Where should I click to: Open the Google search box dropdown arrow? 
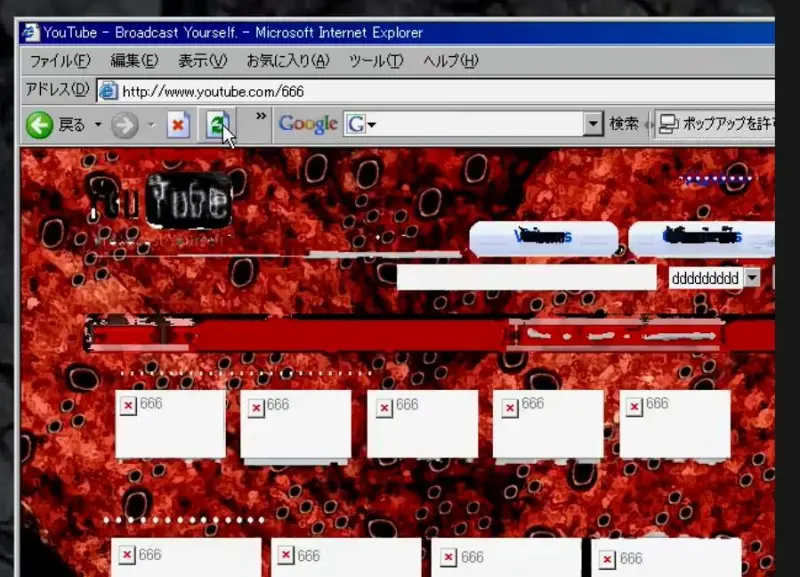(593, 124)
